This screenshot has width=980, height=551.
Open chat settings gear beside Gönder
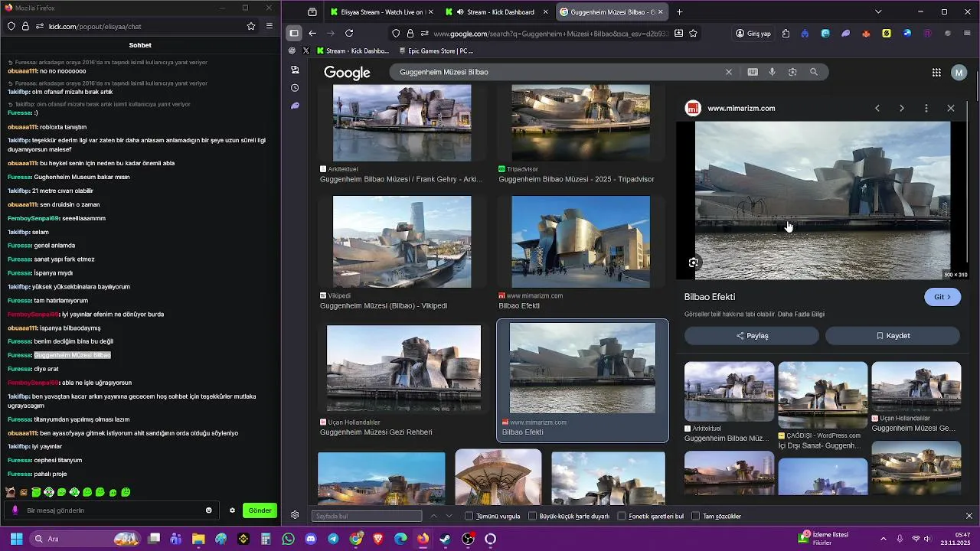click(x=232, y=510)
